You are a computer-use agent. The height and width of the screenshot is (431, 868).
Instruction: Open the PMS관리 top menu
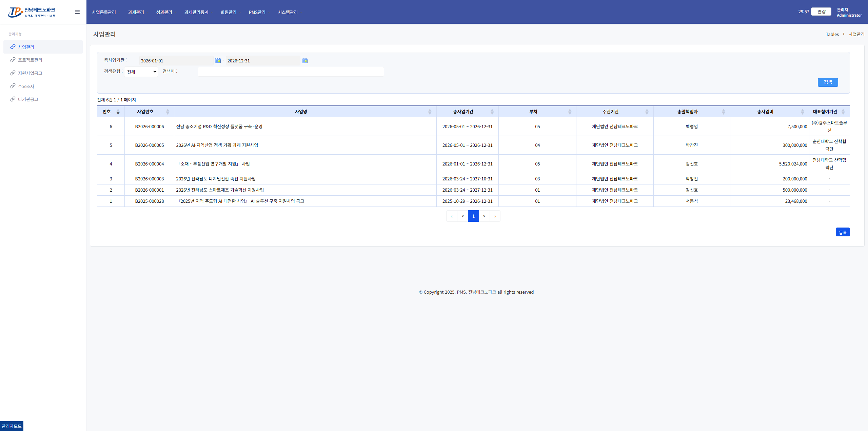[x=257, y=12]
